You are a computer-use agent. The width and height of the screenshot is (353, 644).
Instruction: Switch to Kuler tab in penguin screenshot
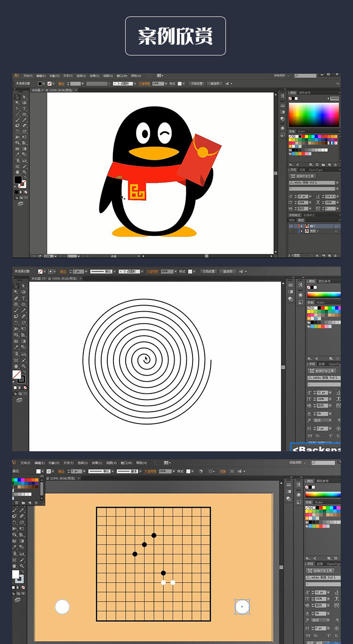point(301,131)
